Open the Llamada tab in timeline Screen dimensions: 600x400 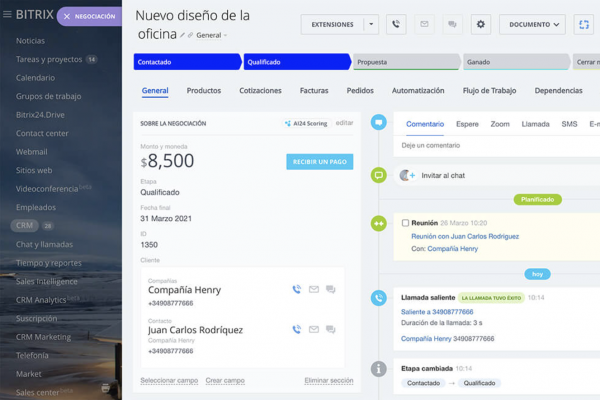pos(535,124)
